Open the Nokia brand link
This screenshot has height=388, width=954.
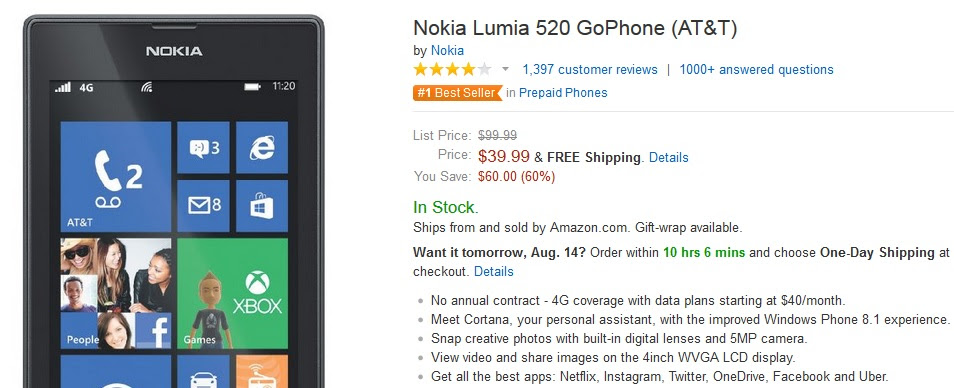[x=447, y=50]
